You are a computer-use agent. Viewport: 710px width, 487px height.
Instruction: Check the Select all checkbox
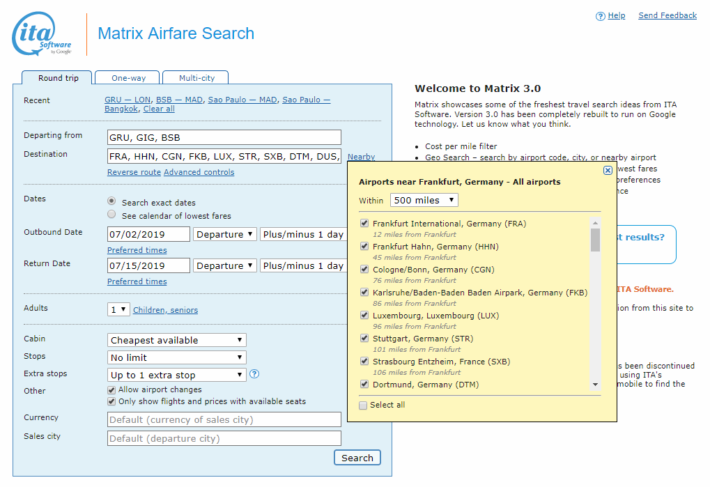[363, 406]
